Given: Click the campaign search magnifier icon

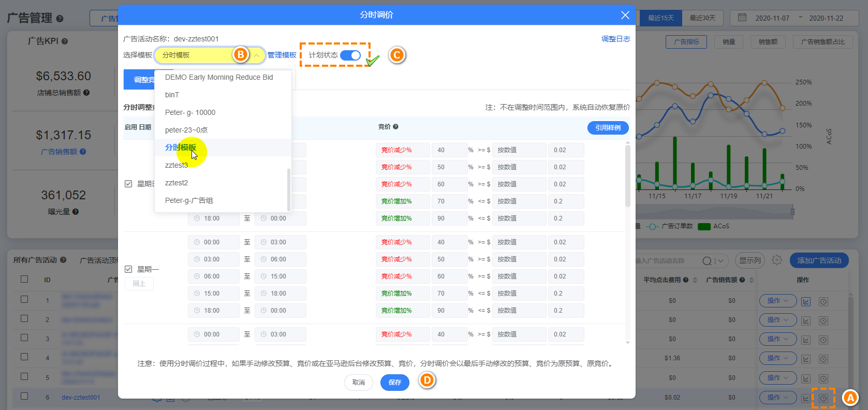Looking at the screenshot, I should [x=707, y=260].
